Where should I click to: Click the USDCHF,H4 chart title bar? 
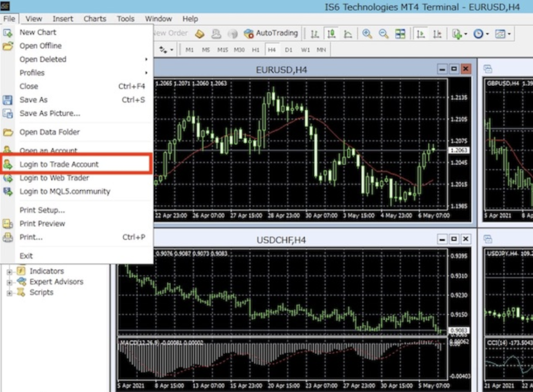[281, 240]
